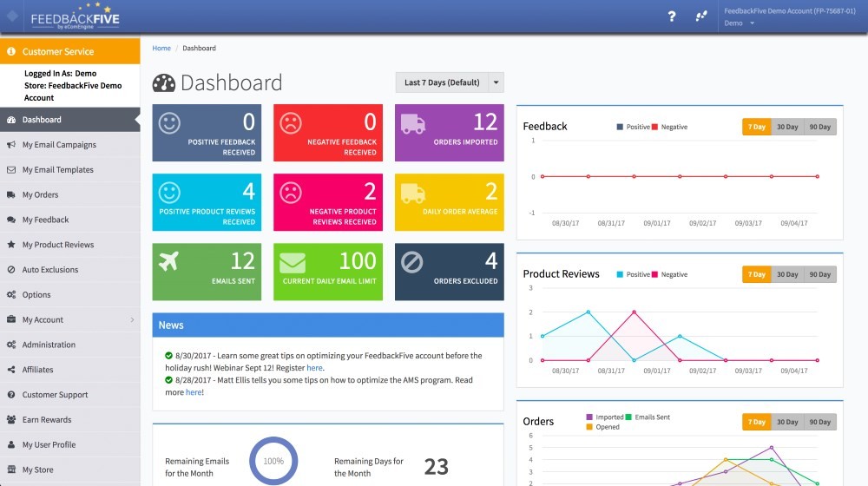Click the truck icon for My Orders
Viewport: 868px width, 486px height.
pyautogui.click(x=11, y=194)
